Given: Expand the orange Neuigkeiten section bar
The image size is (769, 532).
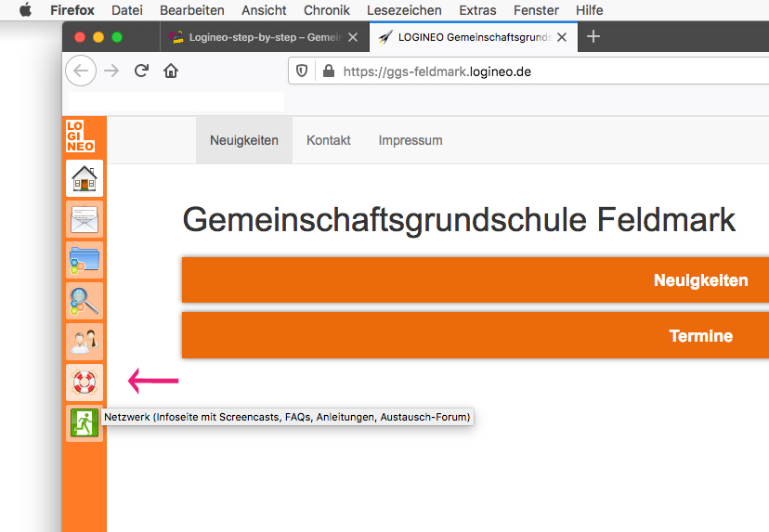Looking at the screenshot, I should (476, 280).
